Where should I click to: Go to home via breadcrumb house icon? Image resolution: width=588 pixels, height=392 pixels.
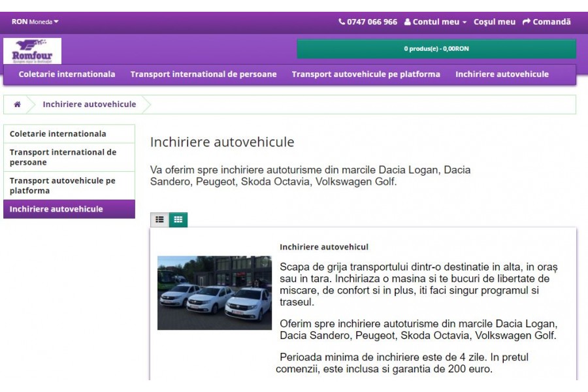17,105
